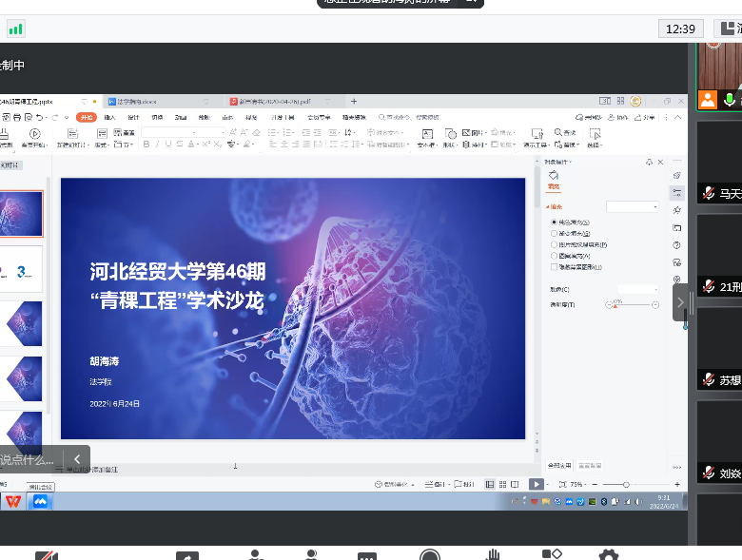Click the star animation icon in right sidebar
The height and width of the screenshot is (560, 742).
tap(677, 210)
